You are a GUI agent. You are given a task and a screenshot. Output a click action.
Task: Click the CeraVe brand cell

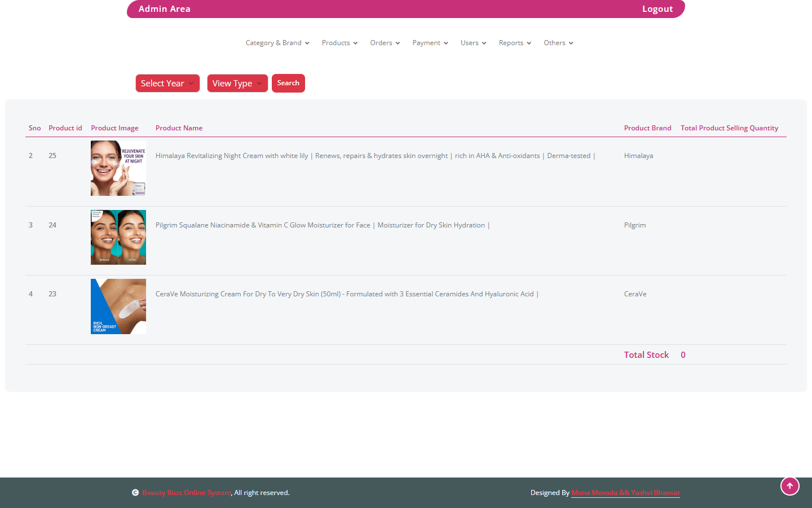tap(635, 294)
